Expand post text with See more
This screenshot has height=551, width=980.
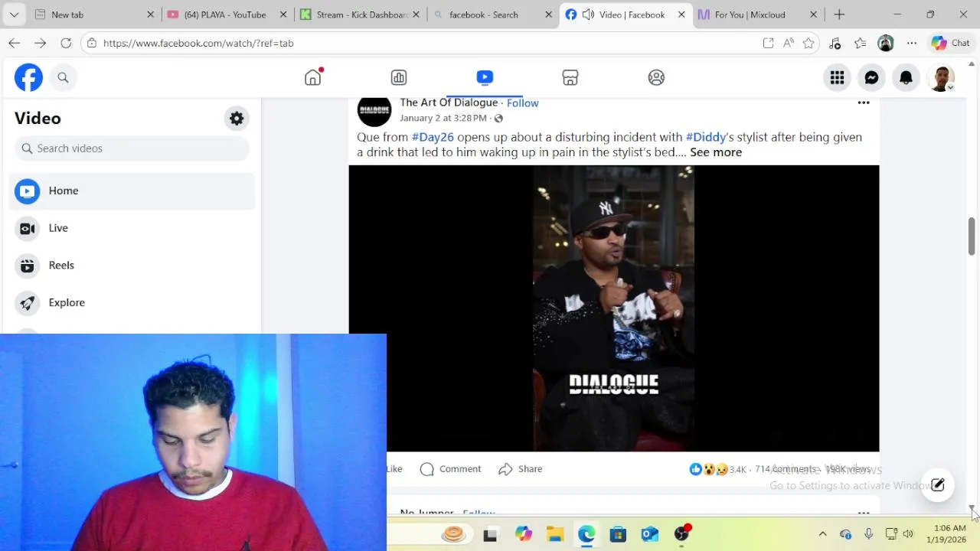coord(716,152)
